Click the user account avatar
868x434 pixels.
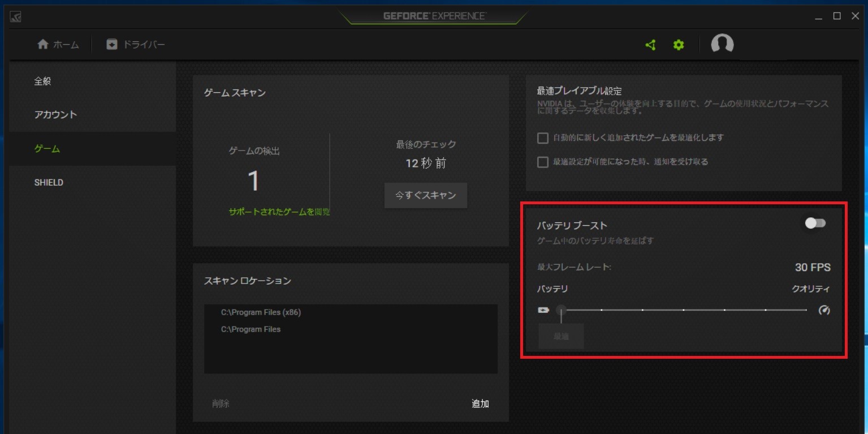pos(722,44)
